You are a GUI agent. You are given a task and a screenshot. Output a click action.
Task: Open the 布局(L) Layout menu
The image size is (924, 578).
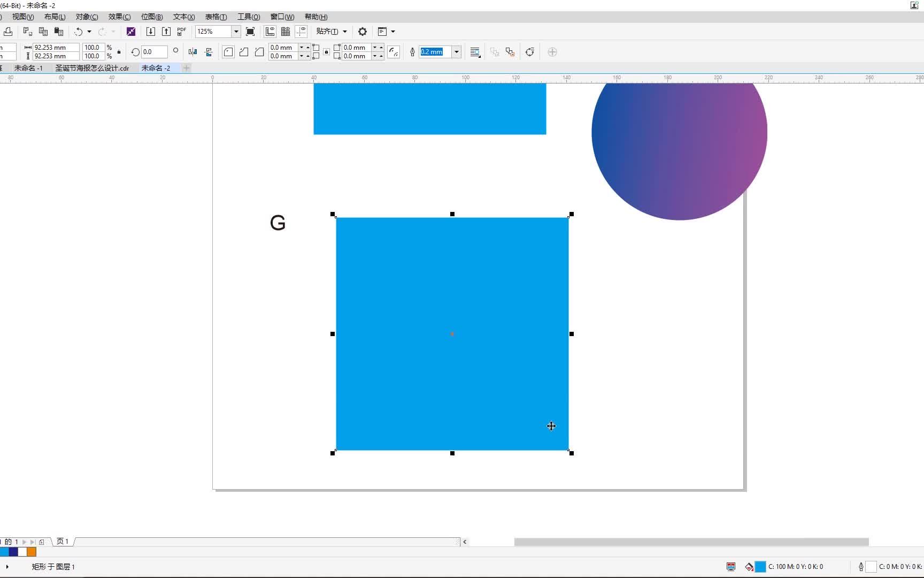click(55, 17)
